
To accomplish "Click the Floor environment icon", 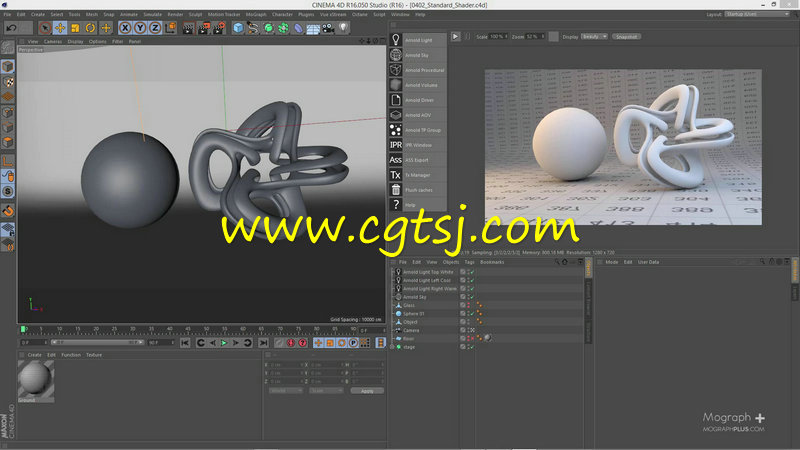I will (x=313, y=28).
